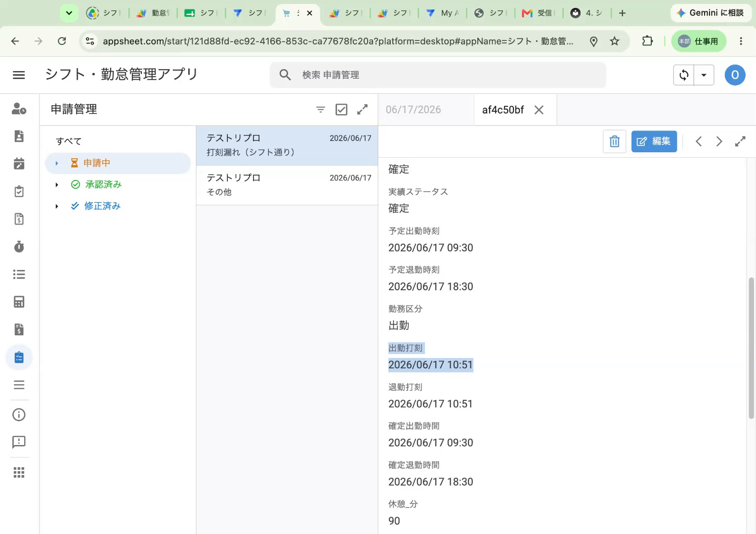The image size is (756, 534).
Task: Select the 申請中 filter label
Action: pos(97,163)
